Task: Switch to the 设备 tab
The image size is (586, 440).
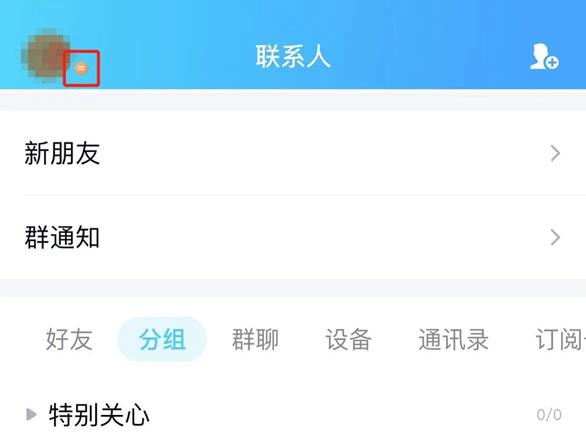Action: coord(348,339)
